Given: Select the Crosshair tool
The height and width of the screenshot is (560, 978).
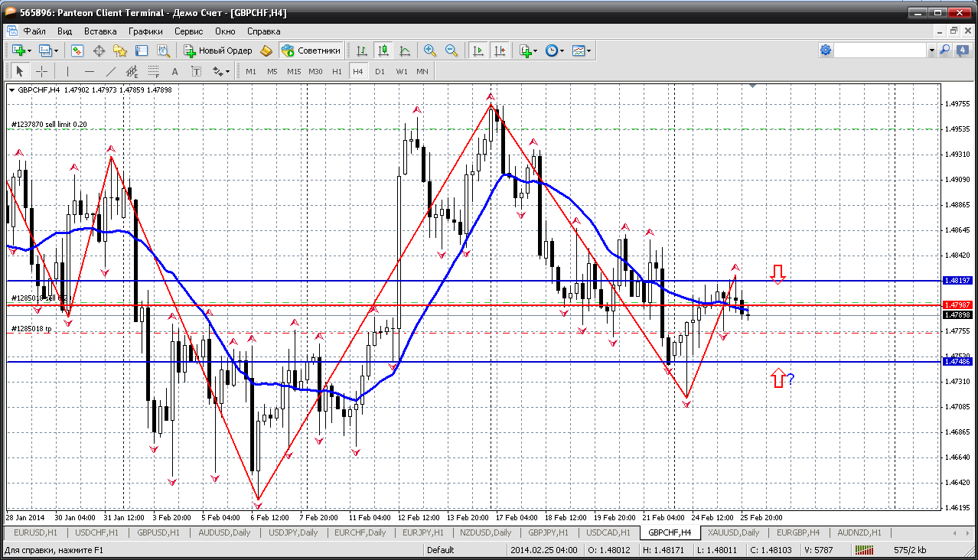Looking at the screenshot, I should [41, 71].
